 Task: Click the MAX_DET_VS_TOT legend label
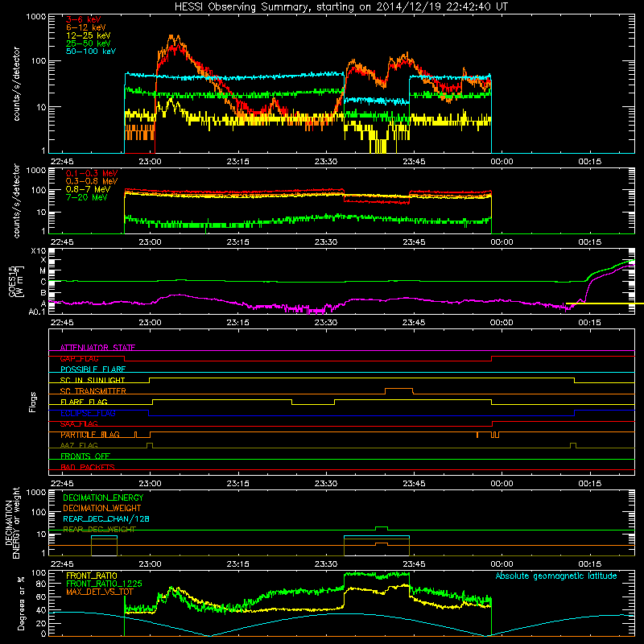pos(100,592)
